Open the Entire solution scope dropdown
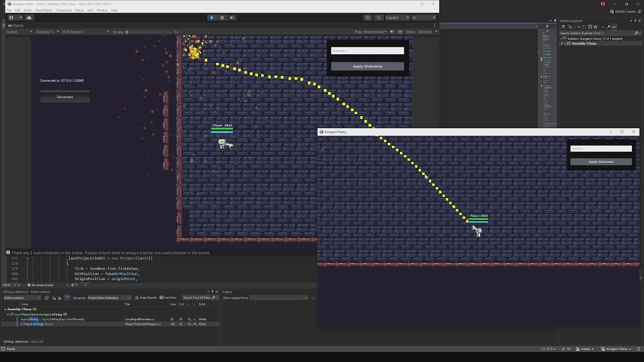Screen dimensions: 644x362 click(22, 298)
